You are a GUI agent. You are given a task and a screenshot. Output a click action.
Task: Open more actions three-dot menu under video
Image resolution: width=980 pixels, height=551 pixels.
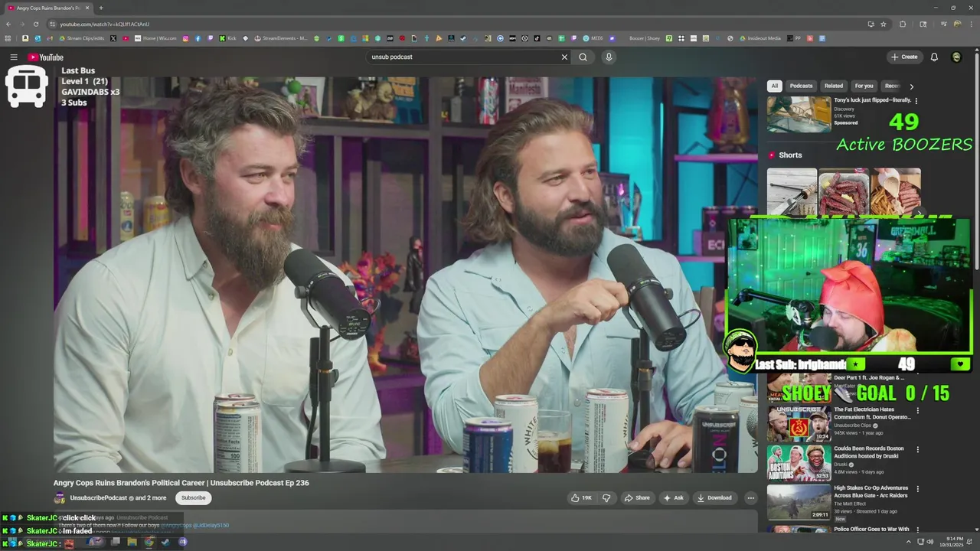pos(750,498)
